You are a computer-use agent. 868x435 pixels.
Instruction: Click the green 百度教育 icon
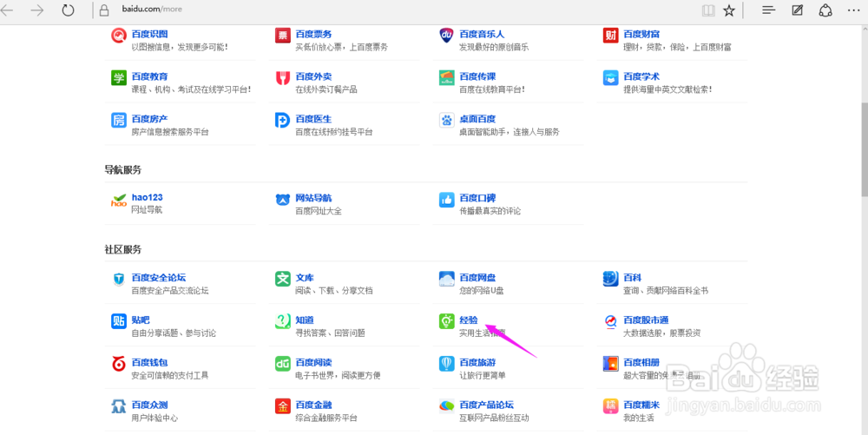pyautogui.click(x=118, y=77)
